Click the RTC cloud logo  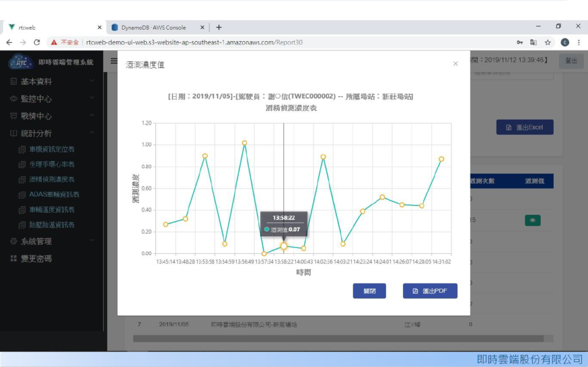click(21, 62)
